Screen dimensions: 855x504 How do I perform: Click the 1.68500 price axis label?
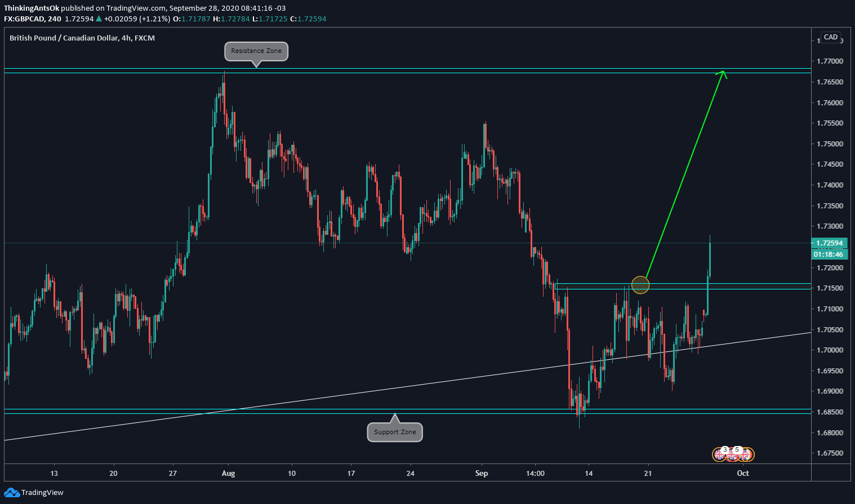[x=830, y=412]
